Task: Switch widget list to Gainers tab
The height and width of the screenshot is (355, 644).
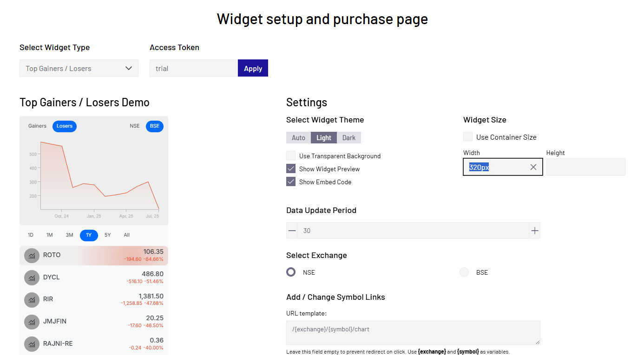Action: (38, 126)
